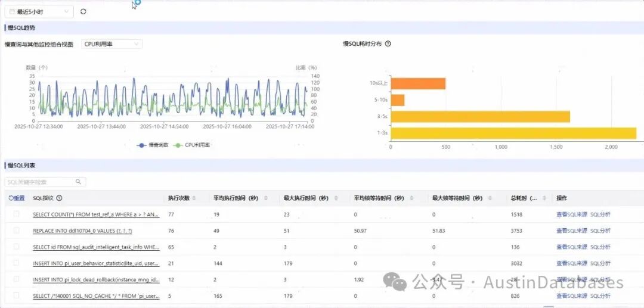Check the pi_user_behavior_statistic row checkbox

coord(17,263)
